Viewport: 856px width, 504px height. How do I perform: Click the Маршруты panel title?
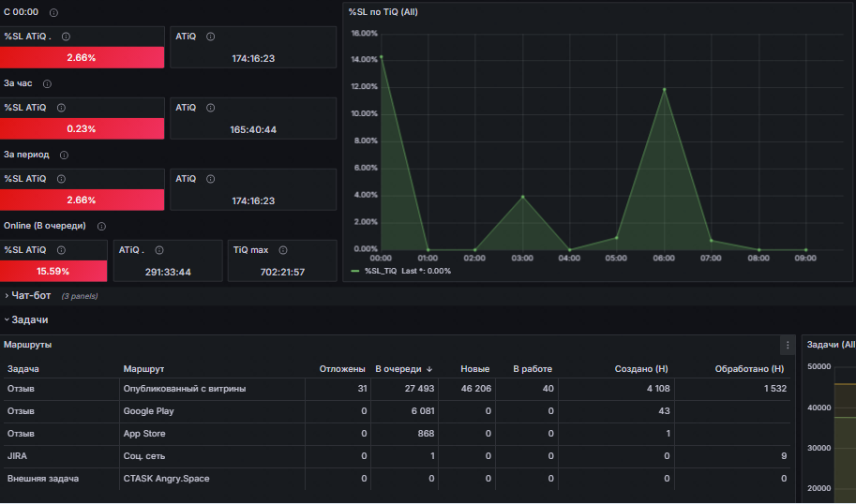tap(28, 345)
